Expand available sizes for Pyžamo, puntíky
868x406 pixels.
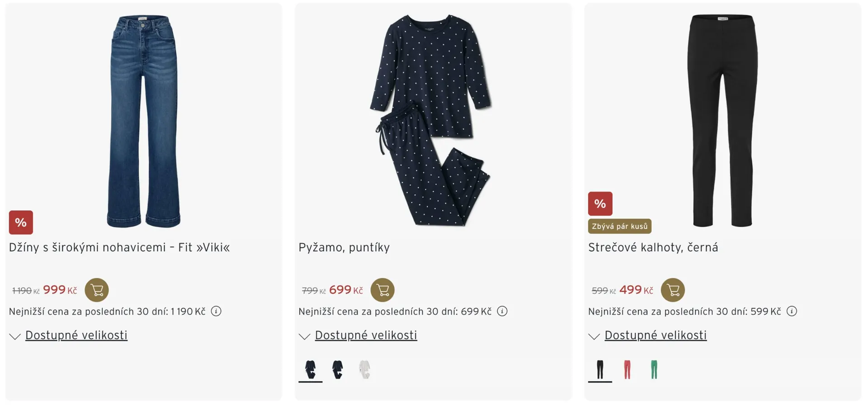tap(366, 335)
